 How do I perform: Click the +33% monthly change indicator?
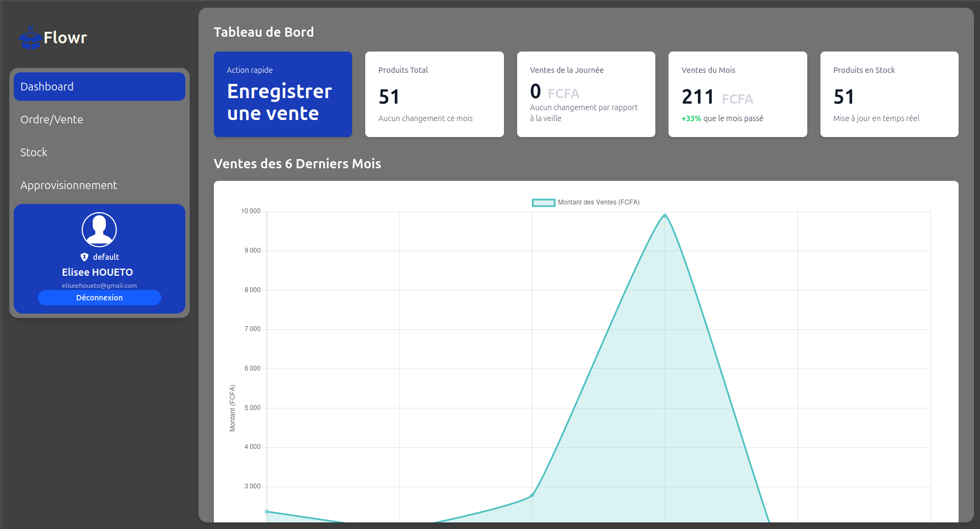[x=691, y=119]
